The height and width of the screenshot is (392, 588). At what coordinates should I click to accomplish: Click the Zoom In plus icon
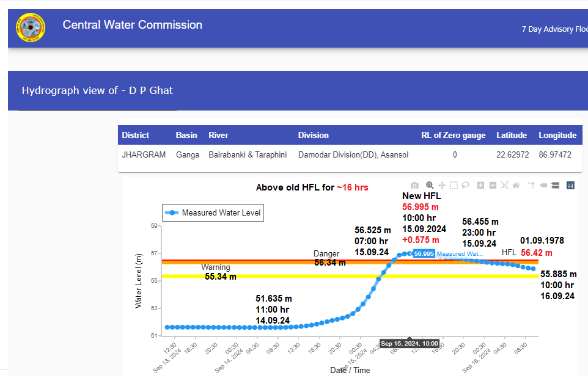coord(481,186)
